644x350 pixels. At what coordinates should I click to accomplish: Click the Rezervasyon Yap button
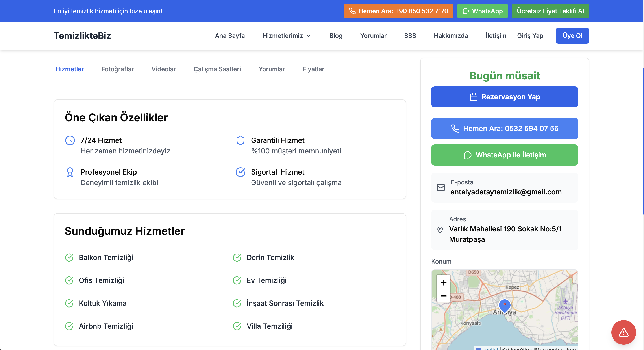pos(505,97)
